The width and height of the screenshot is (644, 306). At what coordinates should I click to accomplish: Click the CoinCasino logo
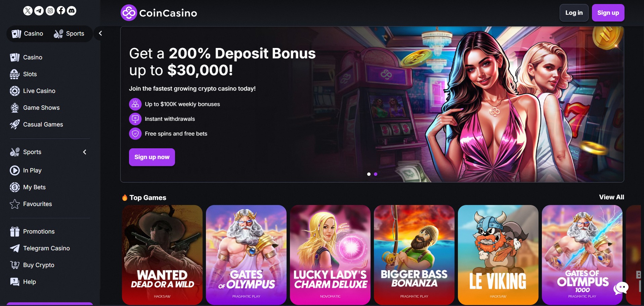pyautogui.click(x=159, y=13)
